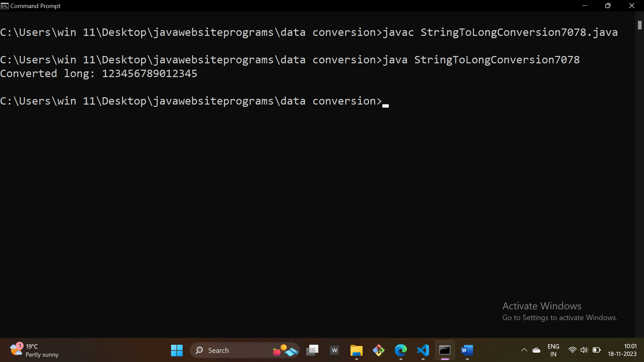This screenshot has width=644, height=362.
Task: Click the Command Prompt taskbar icon
Action: pyautogui.click(x=445, y=350)
